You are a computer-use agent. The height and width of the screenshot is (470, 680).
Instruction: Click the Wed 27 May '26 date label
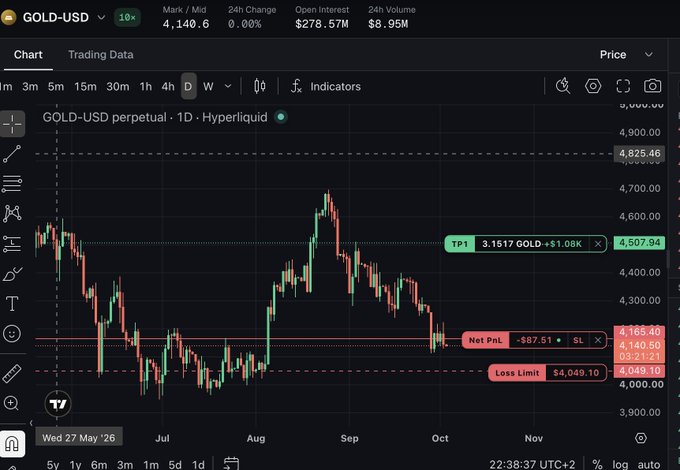pos(79,437)
